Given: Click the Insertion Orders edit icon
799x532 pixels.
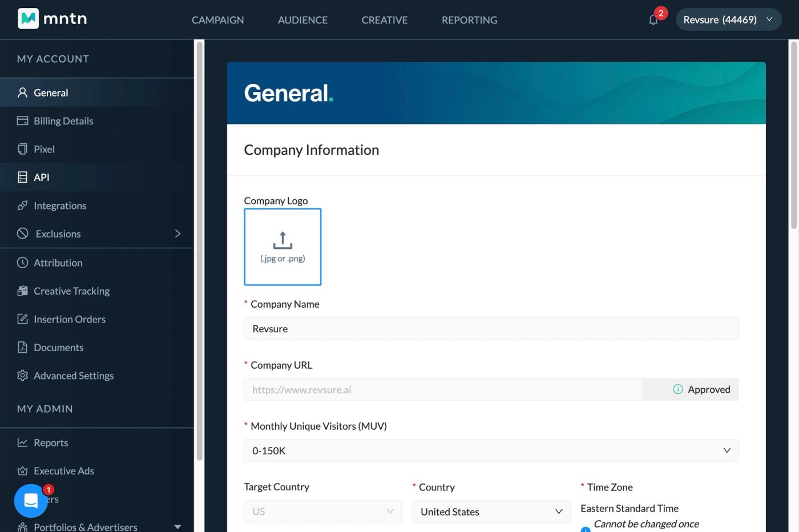Looking at the screenshot, I should tap(22, 319).
